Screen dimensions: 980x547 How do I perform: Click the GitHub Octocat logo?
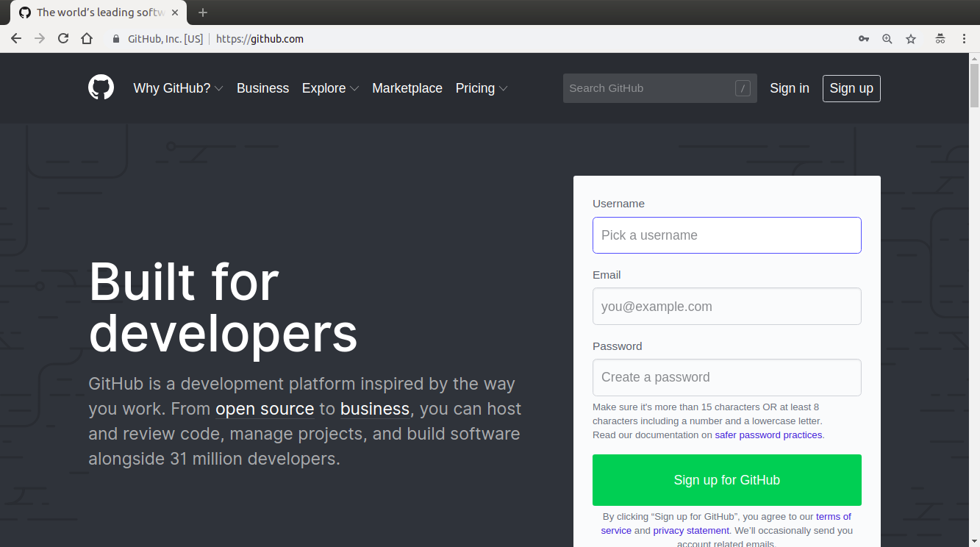coord(101,87)
